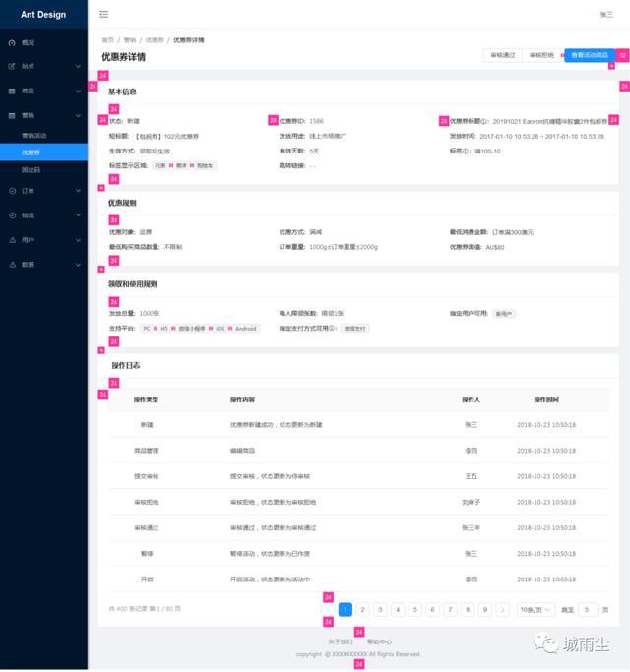
Task: Expand the 物流 submenu chevron
Action: pos(78,215)
